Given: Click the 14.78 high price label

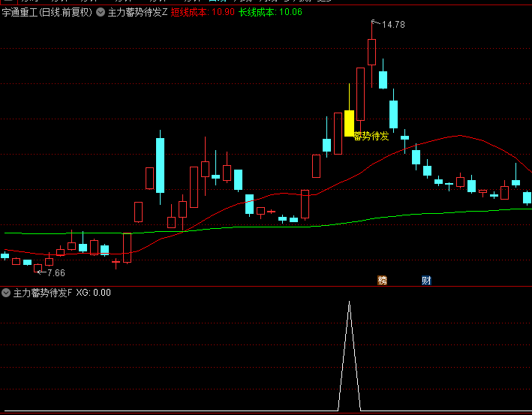Looking at the screenshot, I should [x=393, y=25].
